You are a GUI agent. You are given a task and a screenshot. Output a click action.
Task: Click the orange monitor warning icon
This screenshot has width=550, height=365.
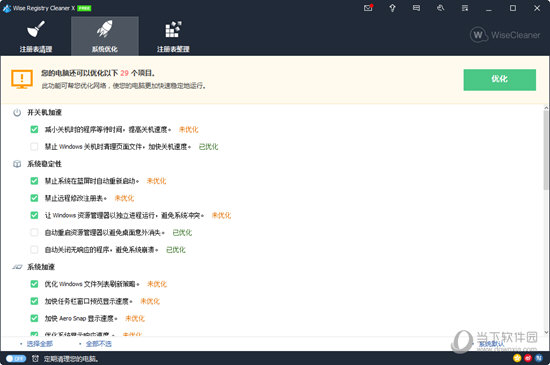pyautogui.click(x=22, y=79)
